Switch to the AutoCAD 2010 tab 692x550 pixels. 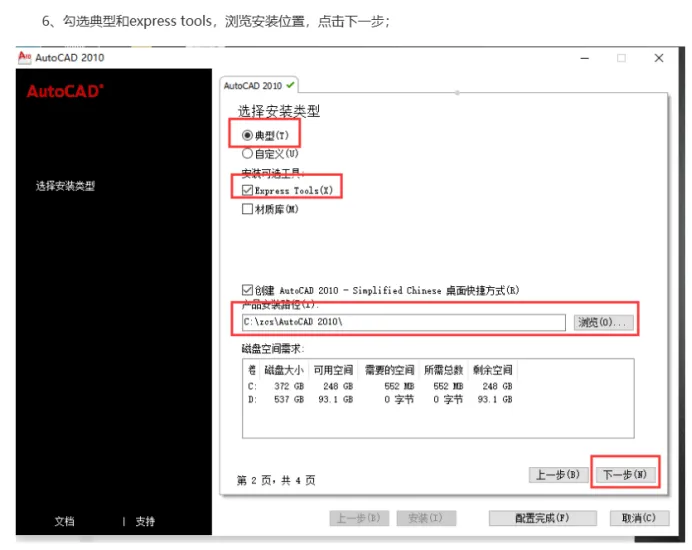tap(259, 85)
